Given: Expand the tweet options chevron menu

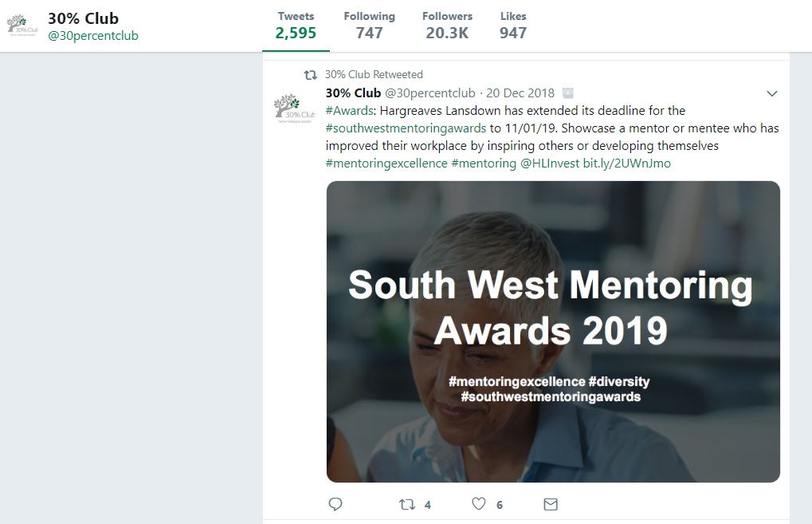Looking at the screenshot, I should point(771,94).
